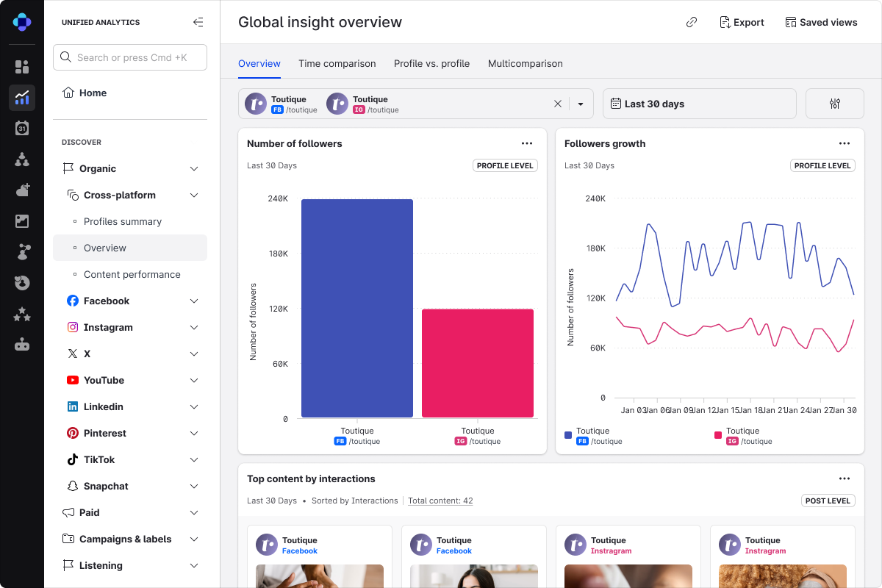Open the analytics chart icon in left rail
The width and height of the screenshot is (882, 588).
pyautogui.click(x=22, y=97)
